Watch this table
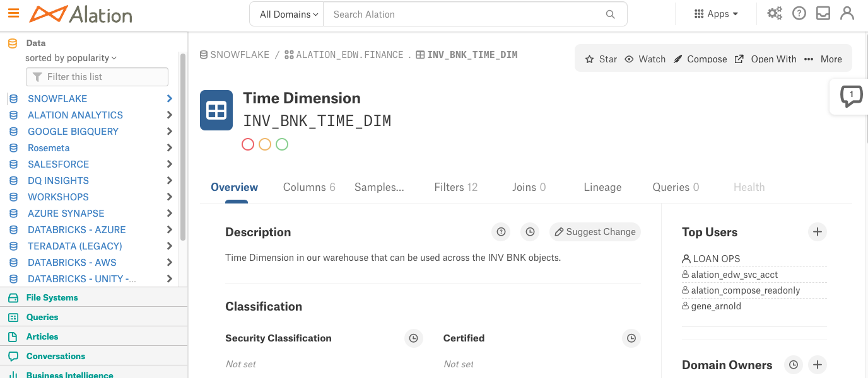Image resolution: width=868 pixels, height=378 pixels. 645,59
